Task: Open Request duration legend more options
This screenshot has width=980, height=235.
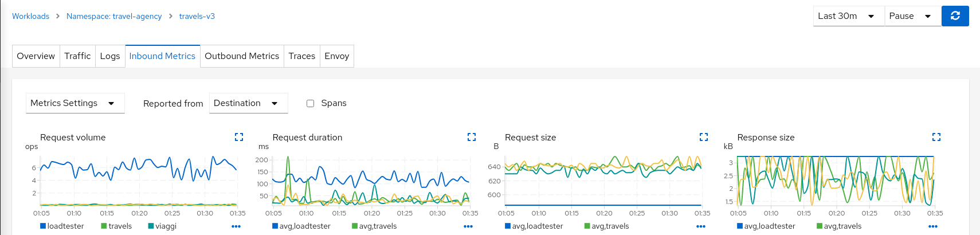Action: click(468, 226)
